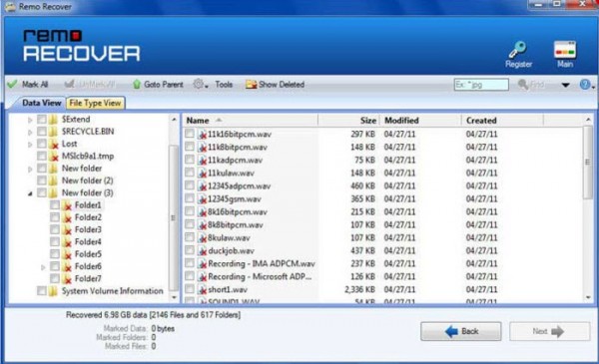Expand the Folder6 tree node
This screenshot has height=364, width=599.
(43, 266)
